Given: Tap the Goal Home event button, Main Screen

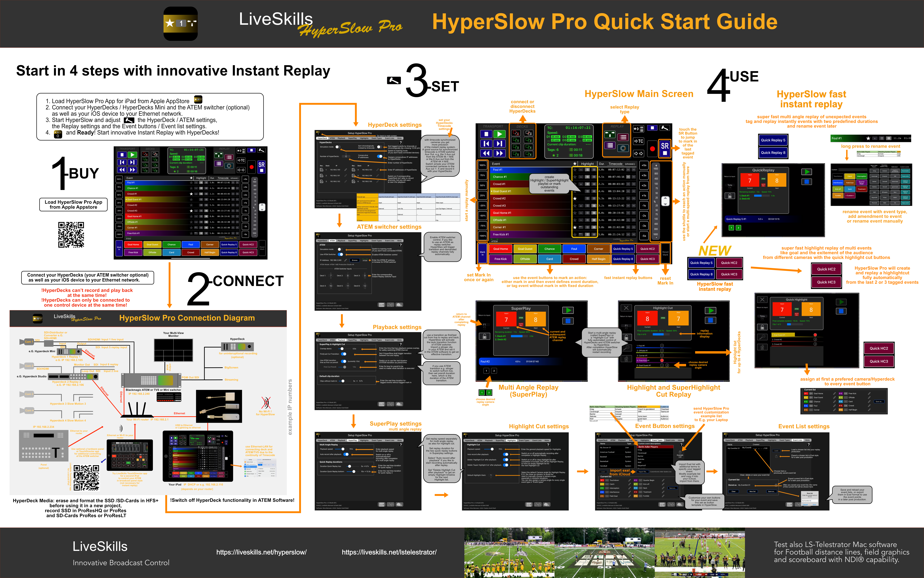Looking at the screenshot, I should [501, 249].
